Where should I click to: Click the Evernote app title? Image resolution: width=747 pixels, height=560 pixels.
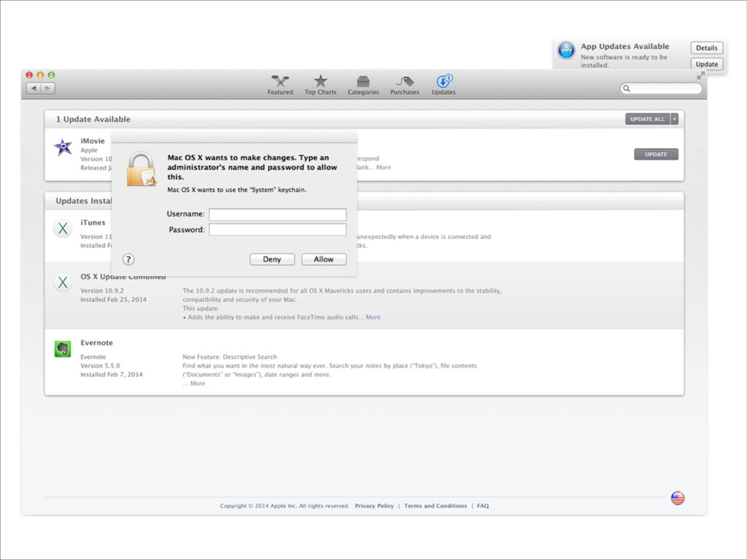tap(97, 343)
